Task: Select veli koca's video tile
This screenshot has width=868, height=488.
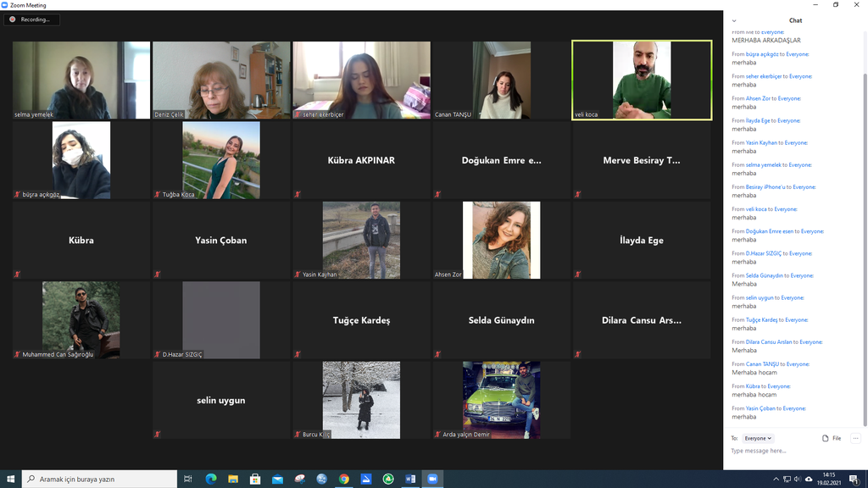Action: point(642,80)
